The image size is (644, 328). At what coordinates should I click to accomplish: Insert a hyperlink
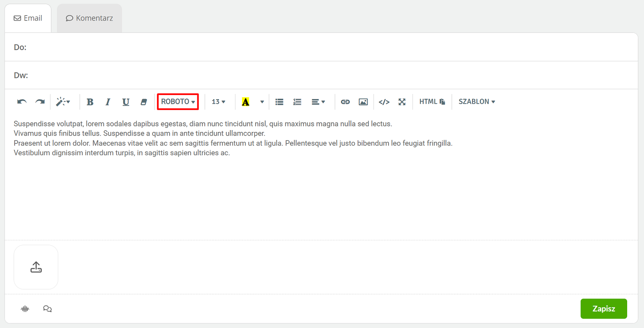(x=345, y=102)
